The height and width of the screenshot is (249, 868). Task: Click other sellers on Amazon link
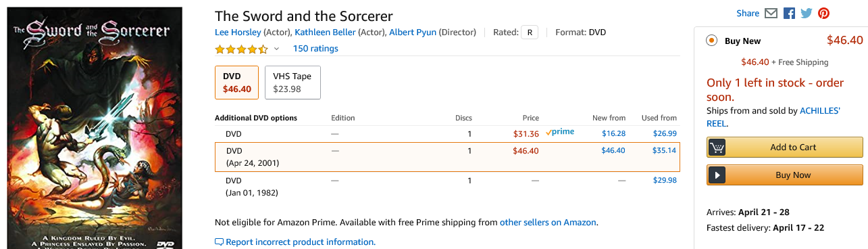(x=548, y=222)
